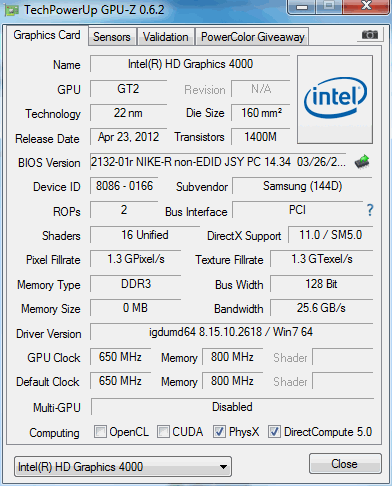This screenshot has height=486, width=392.
Task: Click the camera screenshot icon
Action: point(370,34)
